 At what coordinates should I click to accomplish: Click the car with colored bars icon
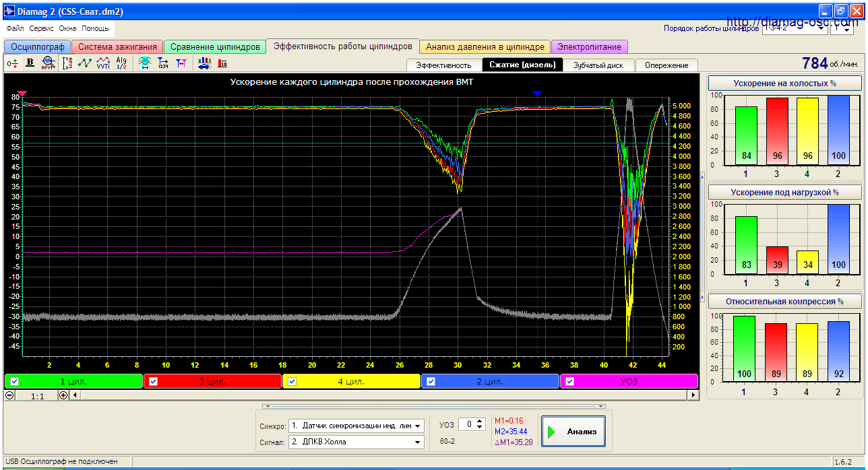point(205,63)
